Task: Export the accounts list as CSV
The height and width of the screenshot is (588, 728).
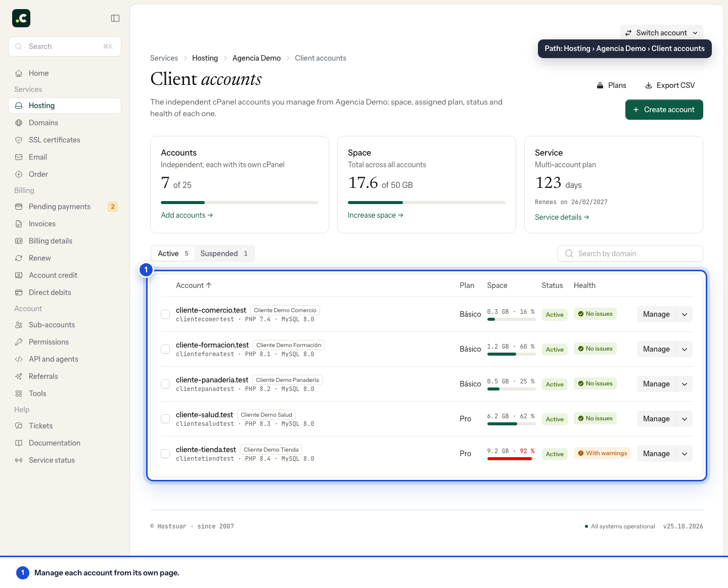Action: coord(670,85)
